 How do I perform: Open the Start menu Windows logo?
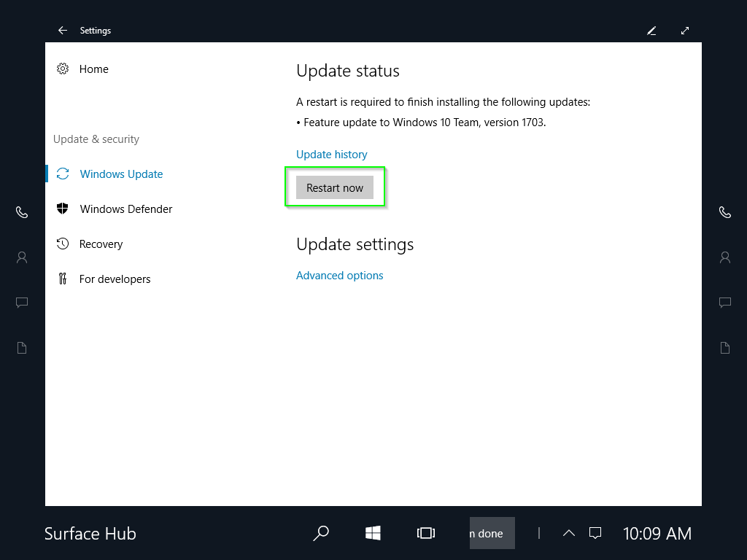pyautogui.click(x=373, y=533)
